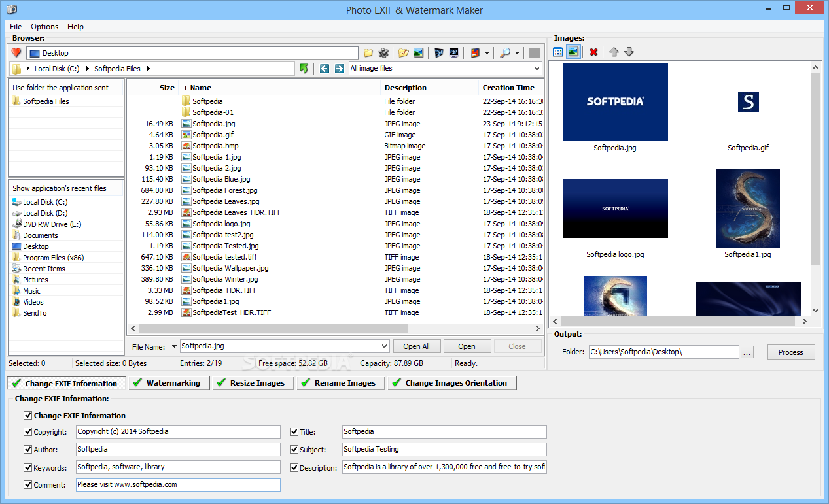Switch to the Resize Images tab

253,383
